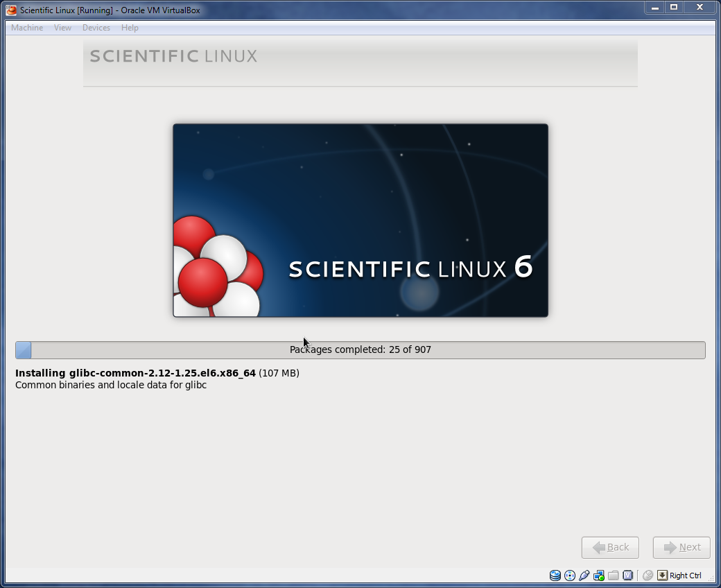Click the 'SCIENTIFIC LINUX' header logo text
This screenshot has width=721, height=588.
[x=173, y=56]
